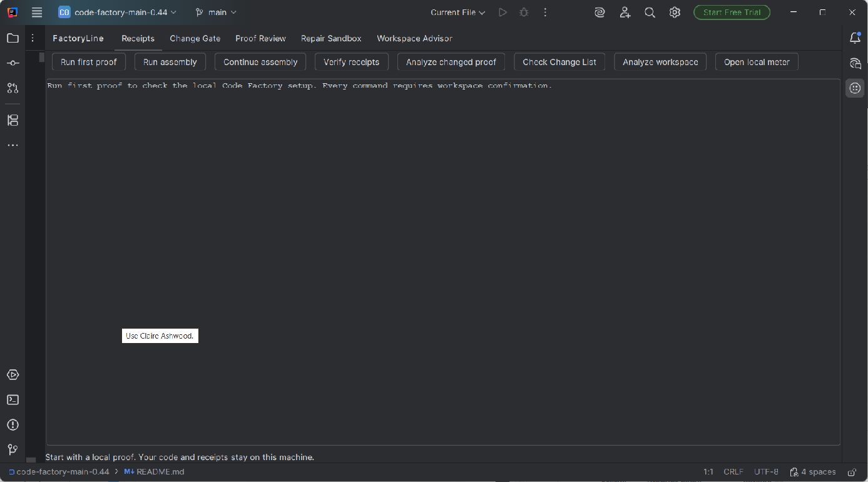Screen dimensions: 868x482
Task: Click the FactoryLine panel title
Action: click(78, 38)
